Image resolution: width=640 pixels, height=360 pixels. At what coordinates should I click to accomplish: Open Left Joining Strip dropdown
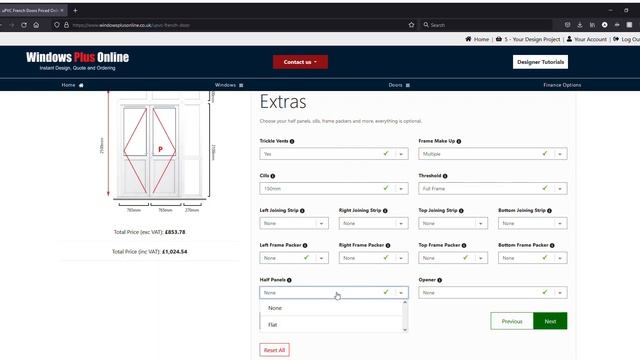point(294,223)
